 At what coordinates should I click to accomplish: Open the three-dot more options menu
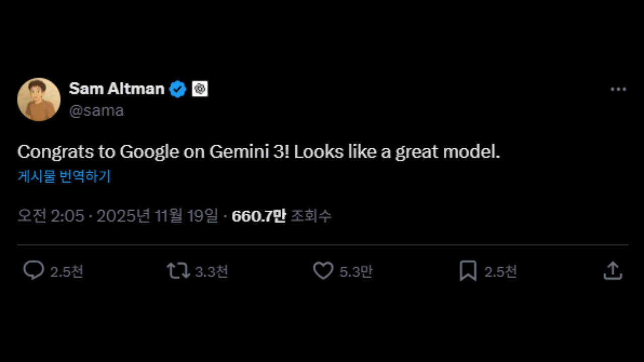618,89
